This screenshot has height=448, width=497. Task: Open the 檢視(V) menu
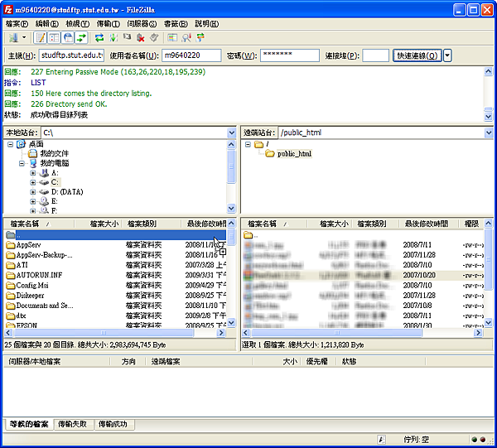[77, 24]
